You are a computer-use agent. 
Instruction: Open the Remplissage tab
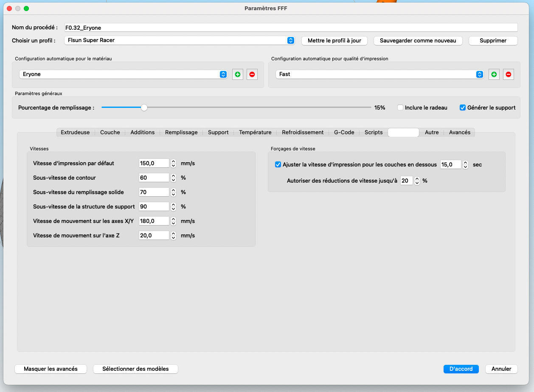point(181,133)
